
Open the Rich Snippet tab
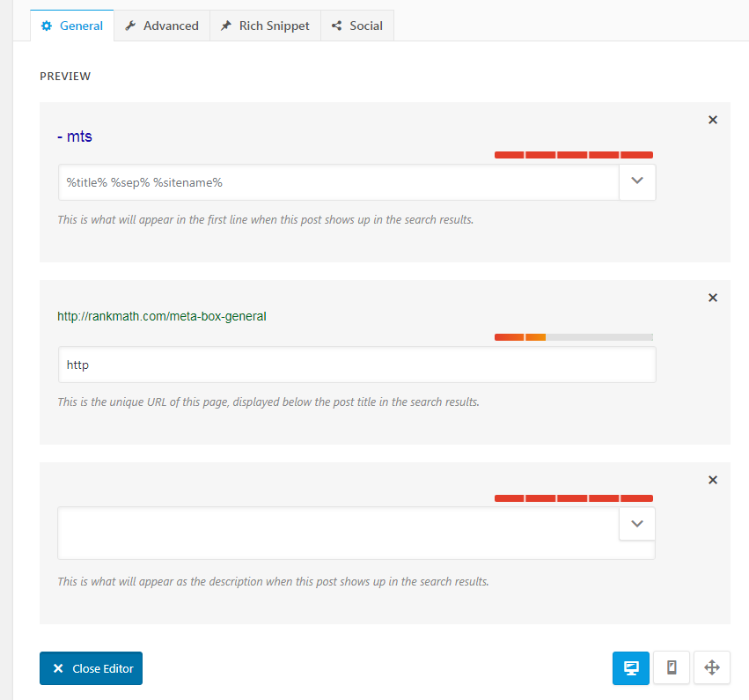click(x=265, y=26)
